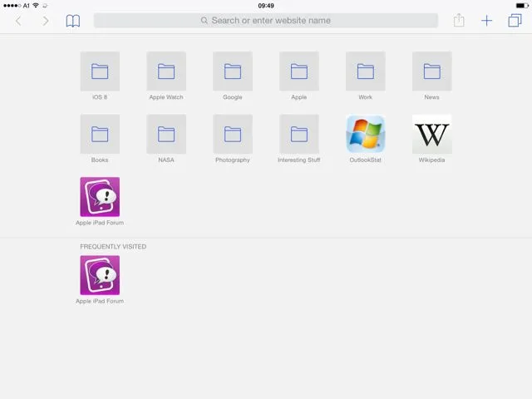
Task: Open the Google bookmarks folder
Action: point(233,71)
